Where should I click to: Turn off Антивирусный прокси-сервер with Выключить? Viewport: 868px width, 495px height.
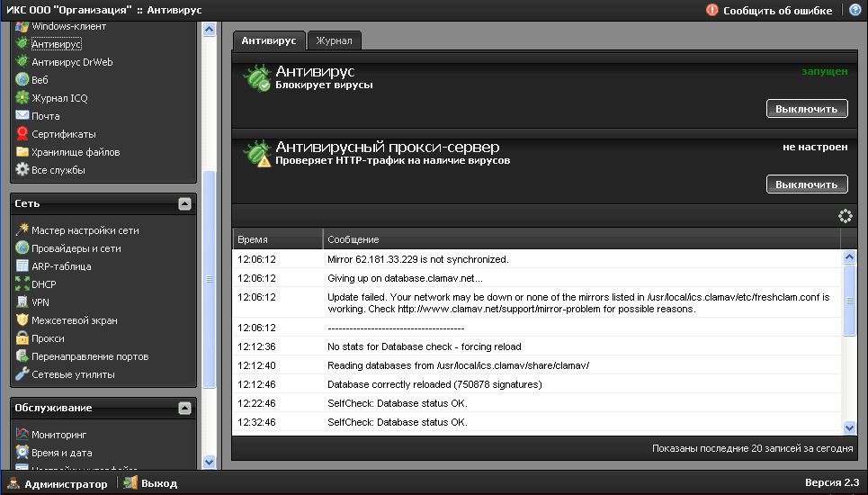pos(807,184)
